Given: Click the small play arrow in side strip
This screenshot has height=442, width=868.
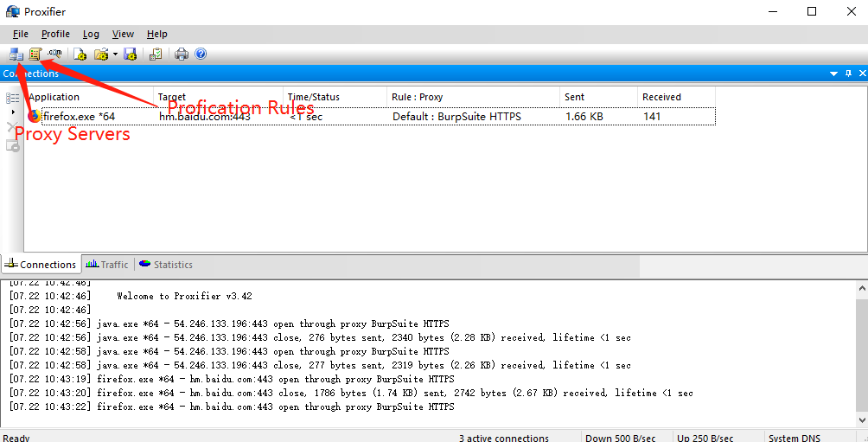Looking at the screenshot, I should coord(13,112).
